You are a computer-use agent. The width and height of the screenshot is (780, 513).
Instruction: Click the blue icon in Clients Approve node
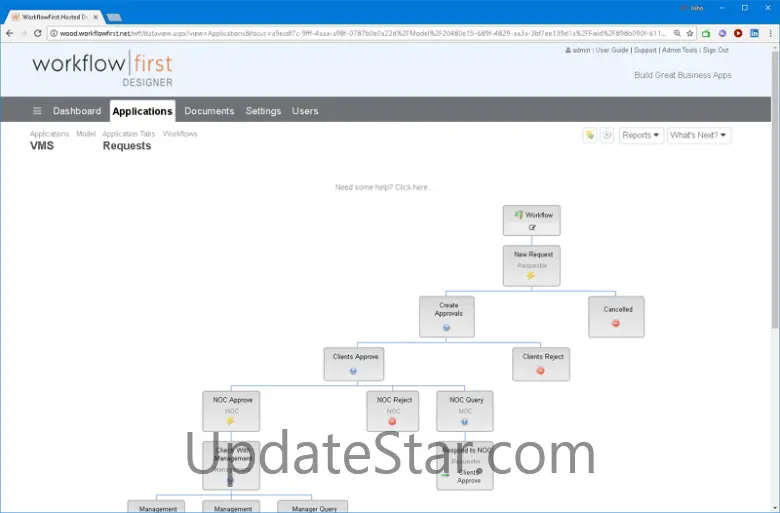pyautogui.click(x=353, y=371)
